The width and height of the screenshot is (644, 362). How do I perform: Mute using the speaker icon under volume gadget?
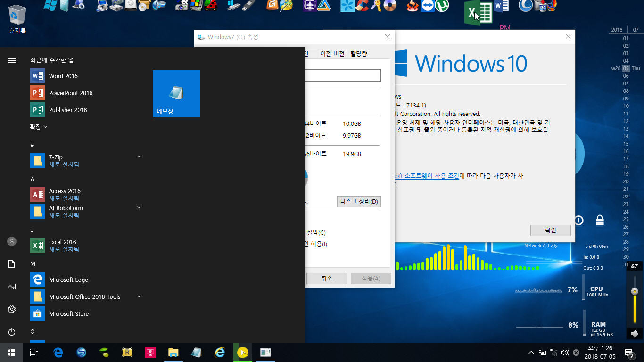tap(635, 334)
